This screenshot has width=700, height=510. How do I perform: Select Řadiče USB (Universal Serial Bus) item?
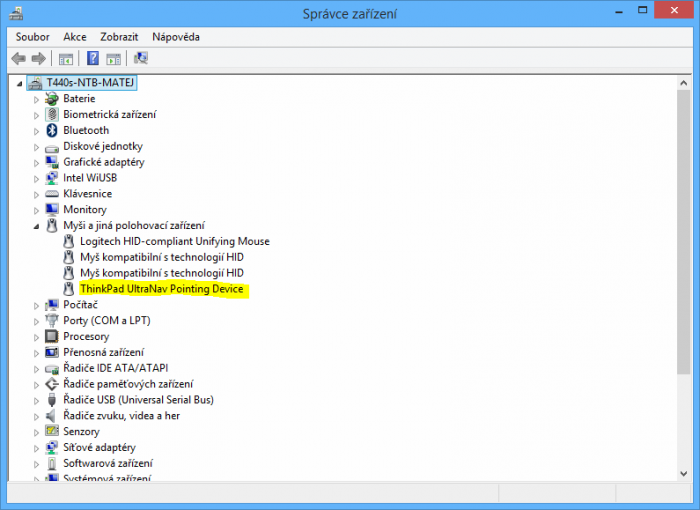(138, 400)
